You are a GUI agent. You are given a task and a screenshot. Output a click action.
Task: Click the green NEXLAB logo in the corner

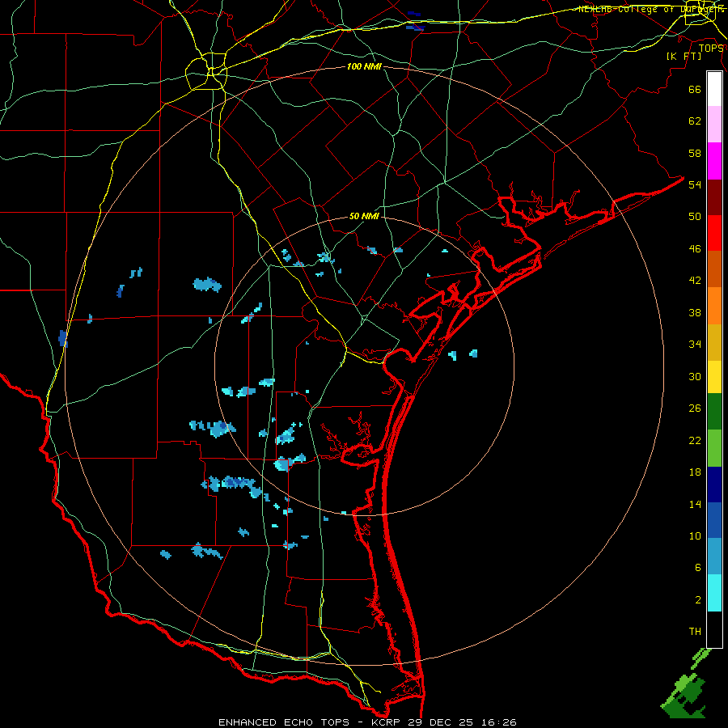pos(686,684)
